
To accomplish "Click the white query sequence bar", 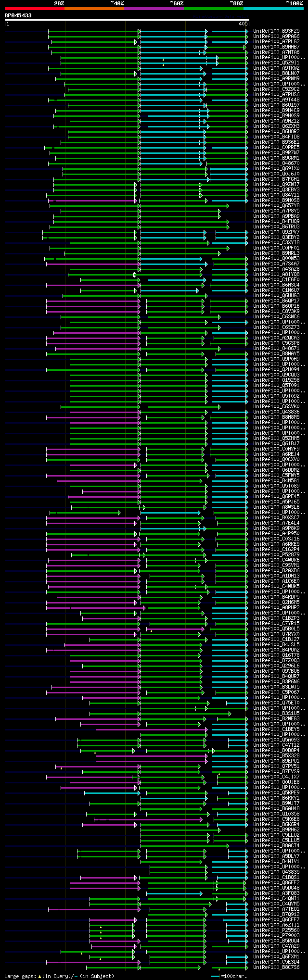I will [127, 20].
